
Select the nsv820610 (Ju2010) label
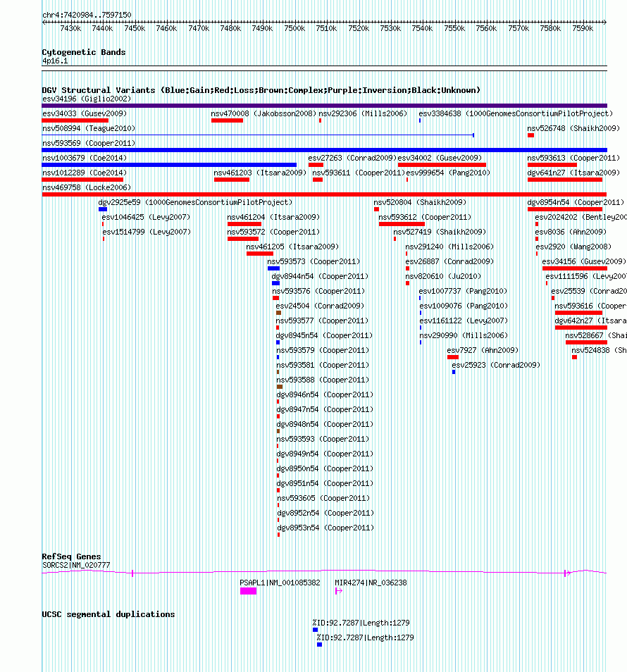(x=443, y=276)
